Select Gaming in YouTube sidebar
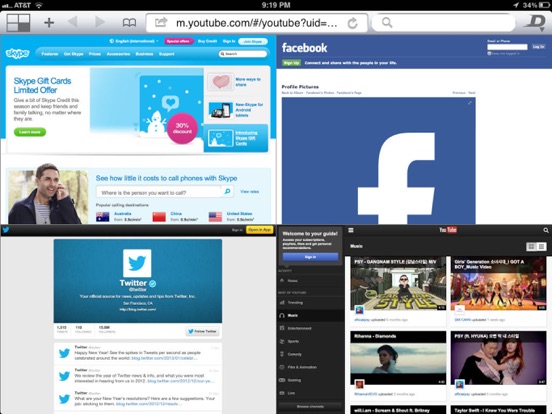This screenshot has width=552, height=414. coord(310,380)
